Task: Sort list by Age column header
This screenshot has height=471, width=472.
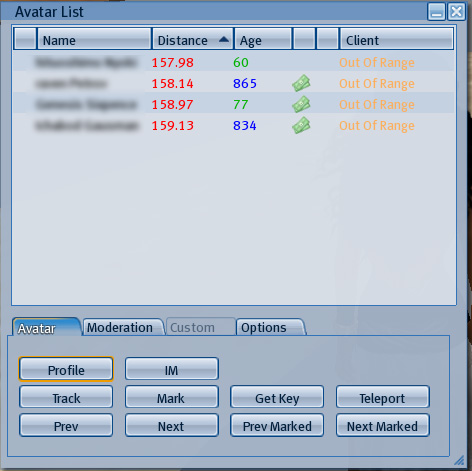Action: pyautogui.click(x=263, y=39)
